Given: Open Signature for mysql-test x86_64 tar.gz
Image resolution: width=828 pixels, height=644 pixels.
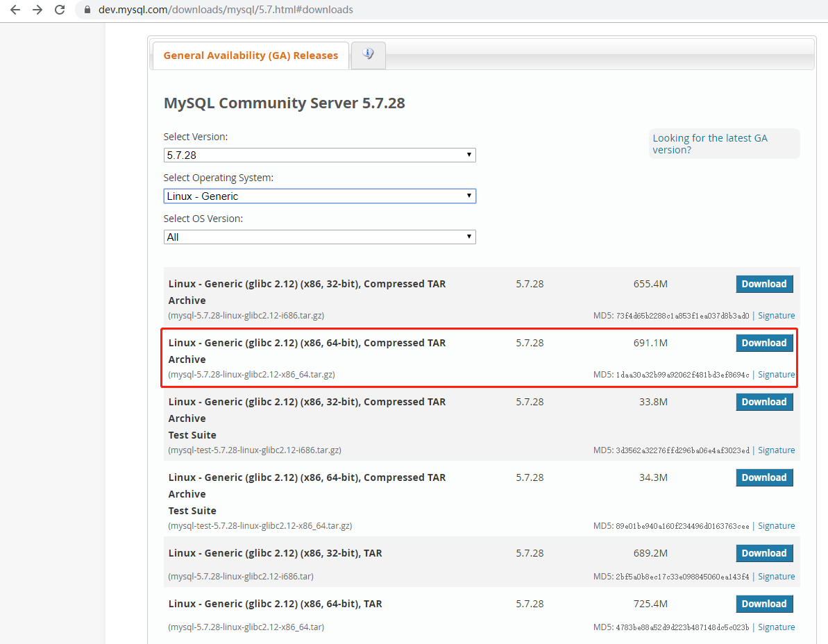Looking at the screenshot, I should [776, 526].
